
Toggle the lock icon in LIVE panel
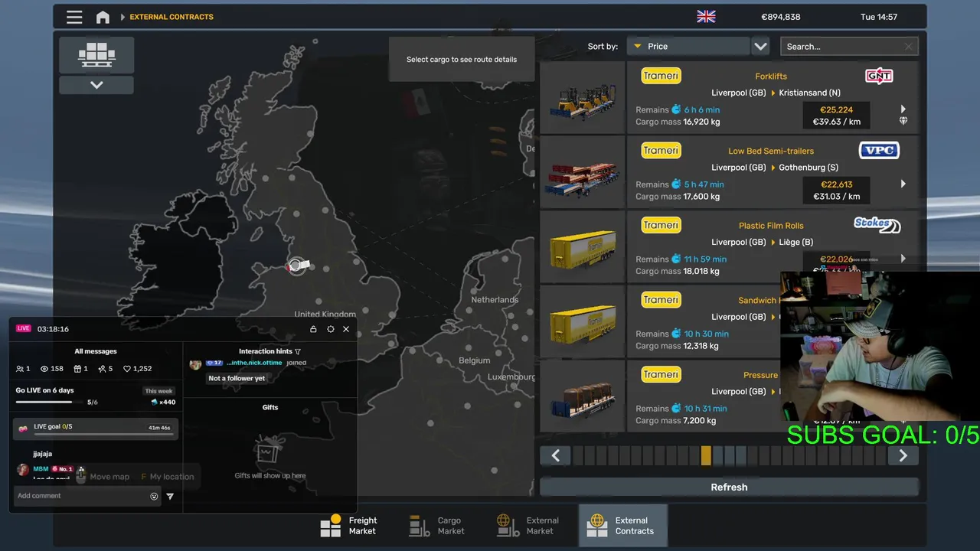pos(313,329)
